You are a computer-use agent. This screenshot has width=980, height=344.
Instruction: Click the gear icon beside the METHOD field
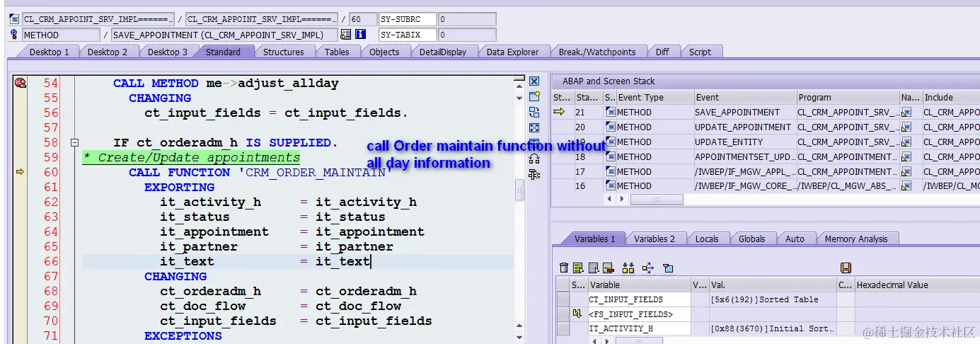coord(14,34)
